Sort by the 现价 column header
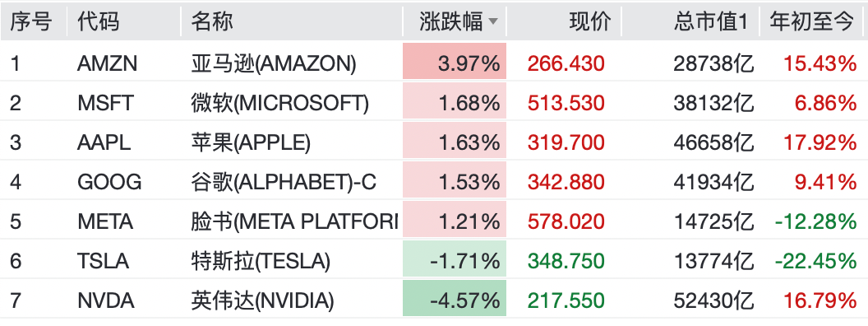The image size is (868, 326). [x=590, y=22]
